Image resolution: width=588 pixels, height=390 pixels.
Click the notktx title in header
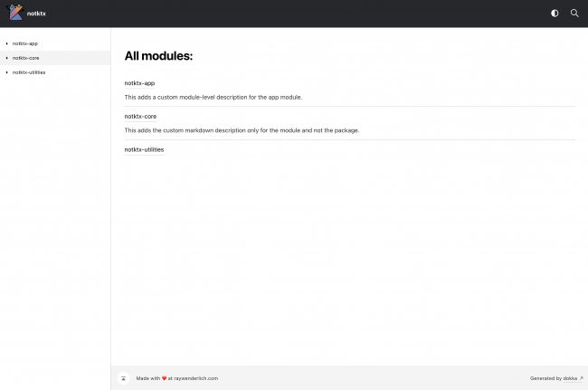pos(36,14)
